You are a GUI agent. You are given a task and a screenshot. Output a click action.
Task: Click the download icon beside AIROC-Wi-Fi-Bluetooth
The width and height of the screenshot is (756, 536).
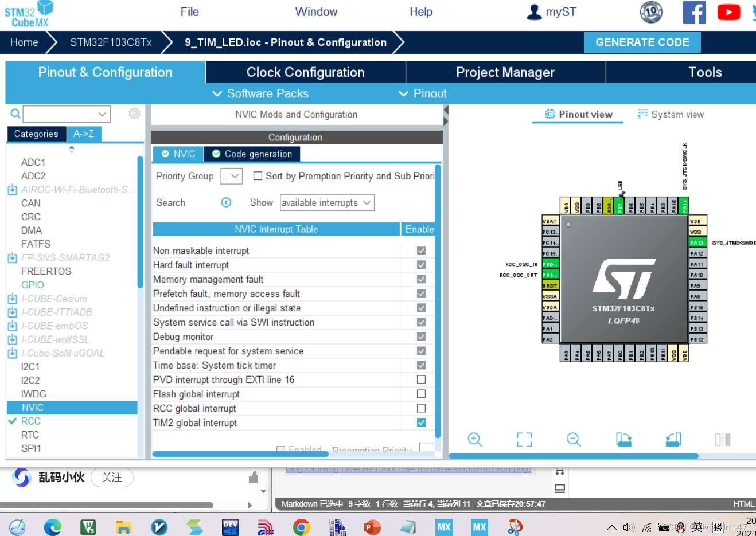click(13, 190)
